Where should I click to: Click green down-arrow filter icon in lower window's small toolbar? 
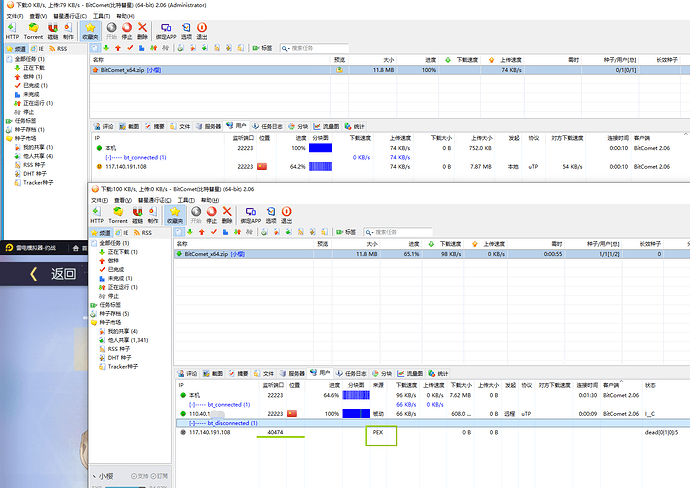[x=190, y=232]
